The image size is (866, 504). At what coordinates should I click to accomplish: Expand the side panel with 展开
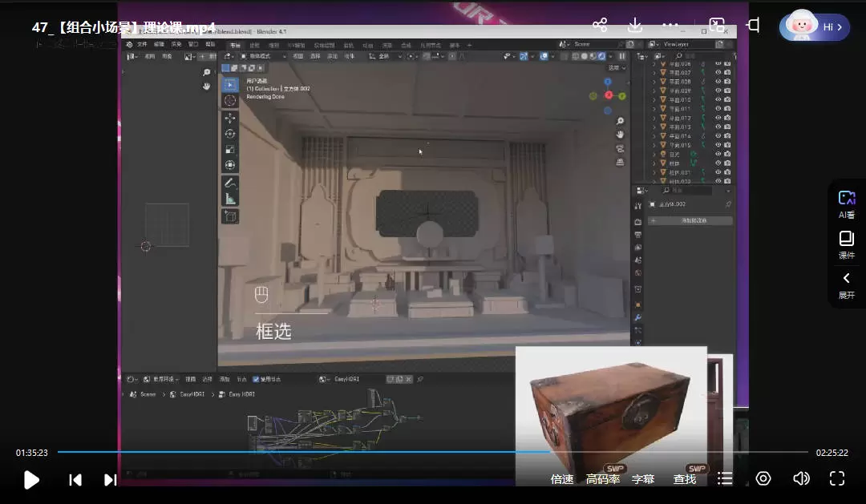[x=847, y=285]
